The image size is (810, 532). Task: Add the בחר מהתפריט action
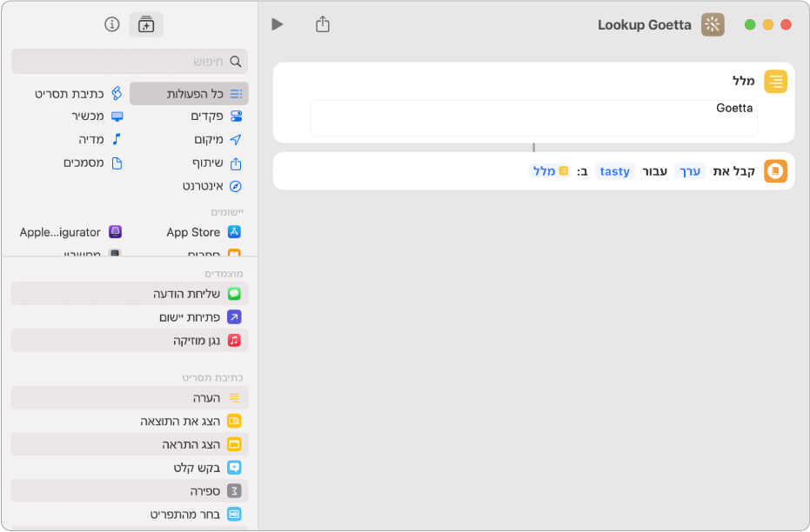tap(130, 514)
